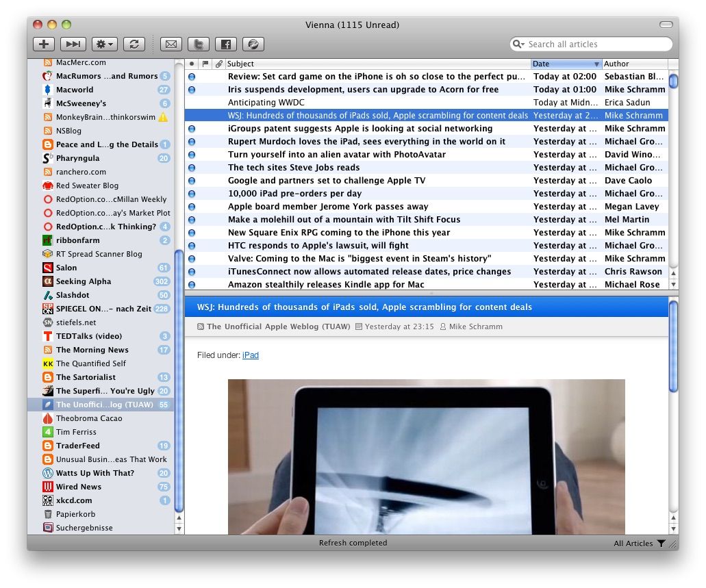Viewport: 706px width, 588px height.
Task: Open the filter funnel icon in status bar
Action: tap(661, 544)
